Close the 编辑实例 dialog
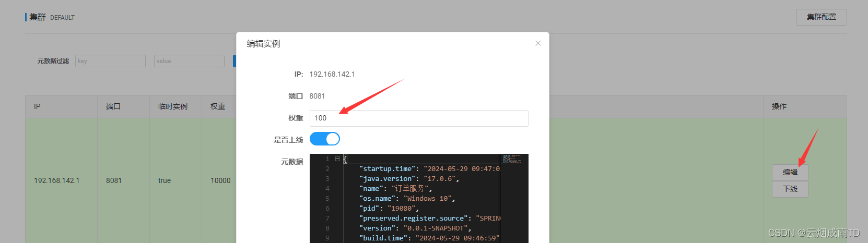868x243 pixels. click(x=538, y=43)
